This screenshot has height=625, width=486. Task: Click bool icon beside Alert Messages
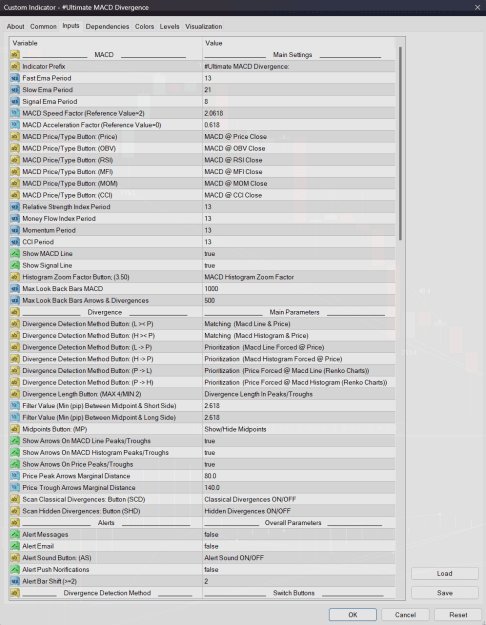coord(15,535)
